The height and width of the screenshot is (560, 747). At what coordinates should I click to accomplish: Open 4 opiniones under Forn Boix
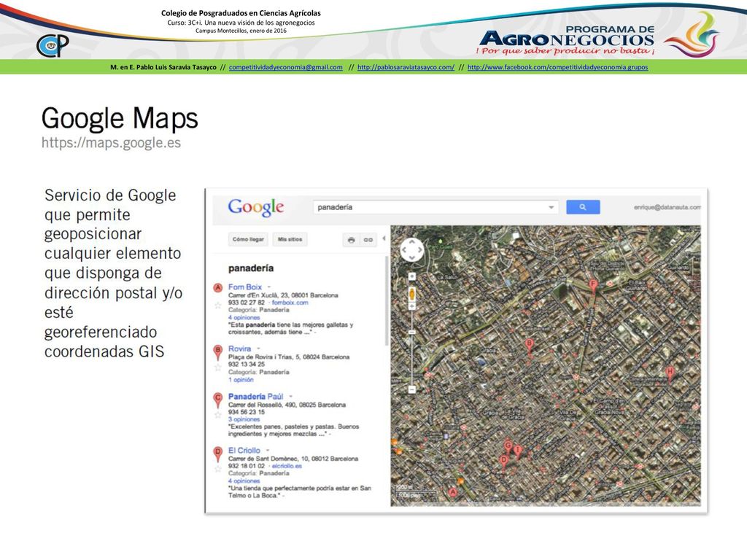(x=244, y=317)
